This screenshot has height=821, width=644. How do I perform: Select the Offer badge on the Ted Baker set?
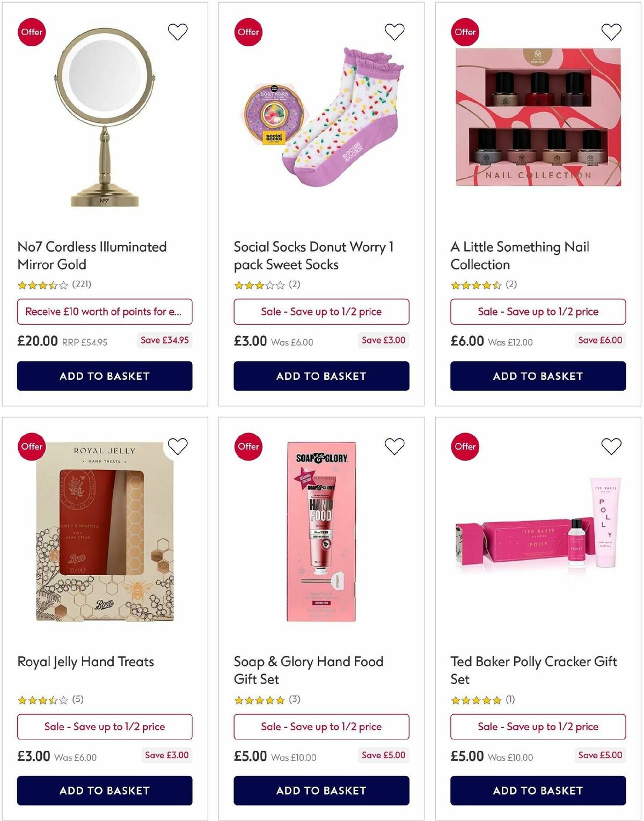click(x=465, y=446)
